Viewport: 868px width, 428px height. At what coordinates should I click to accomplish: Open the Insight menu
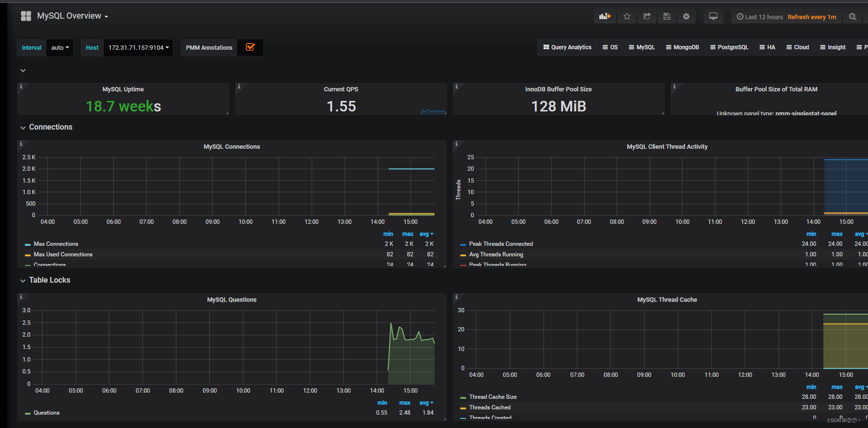click(x=833, y=47)
